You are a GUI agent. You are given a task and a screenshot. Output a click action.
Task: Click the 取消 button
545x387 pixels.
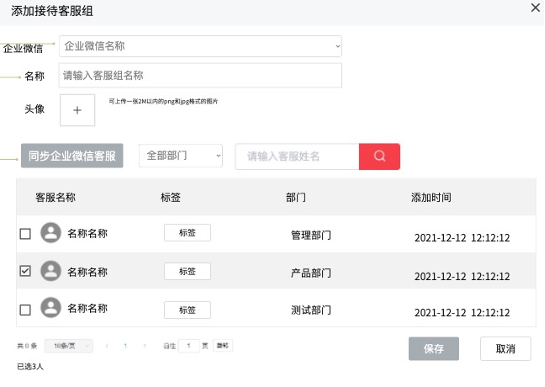[x=505, y=348]
